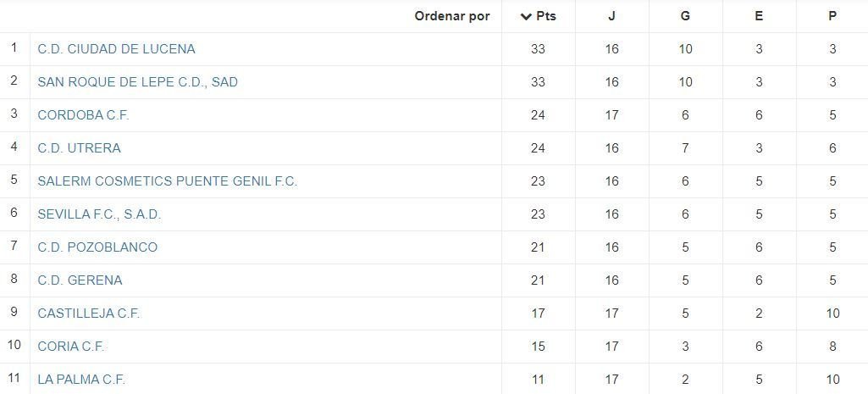Open C.D. UTRERA team link
Screen dimensions: 868x394
click(79, 148)
